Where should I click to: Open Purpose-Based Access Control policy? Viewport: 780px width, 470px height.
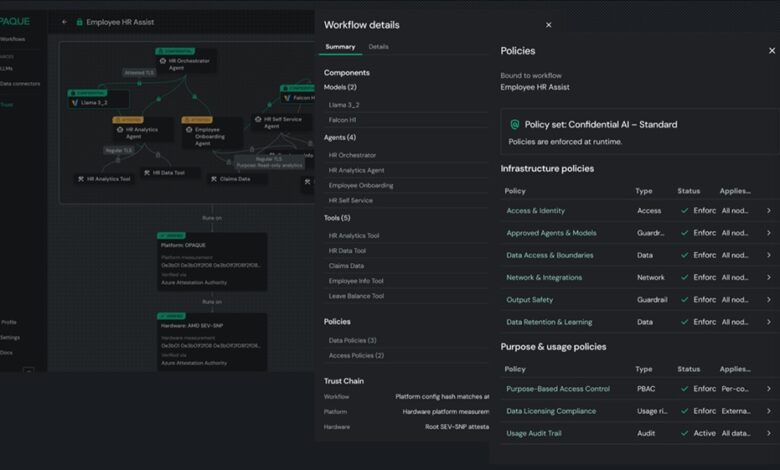558,389
